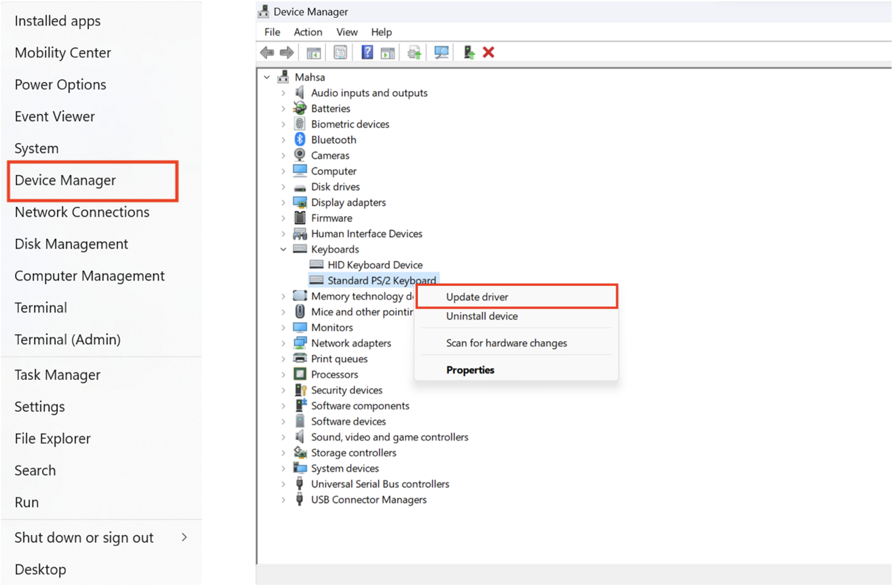Image resolution: width=893 pixels, height=588 pixels.
Task: Click the red Uninstall device toolbar icon
Action: pyautogui.click(x=488, y=52)
